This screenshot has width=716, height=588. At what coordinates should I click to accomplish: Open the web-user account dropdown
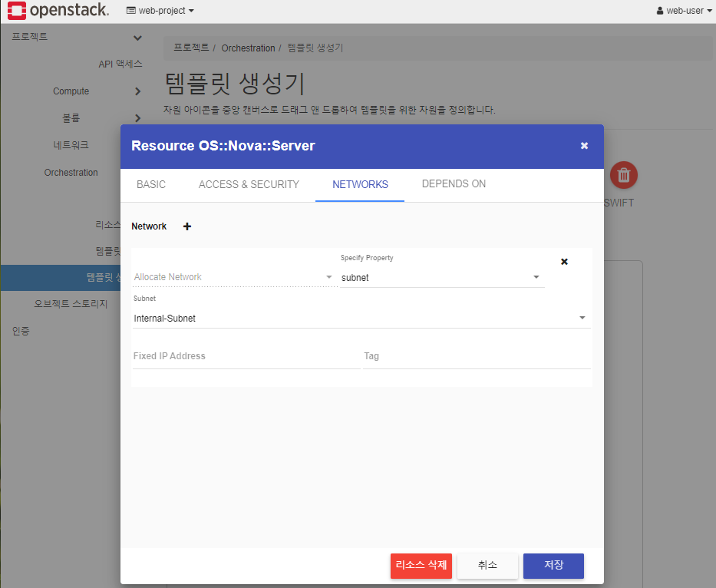click(684, 11)
